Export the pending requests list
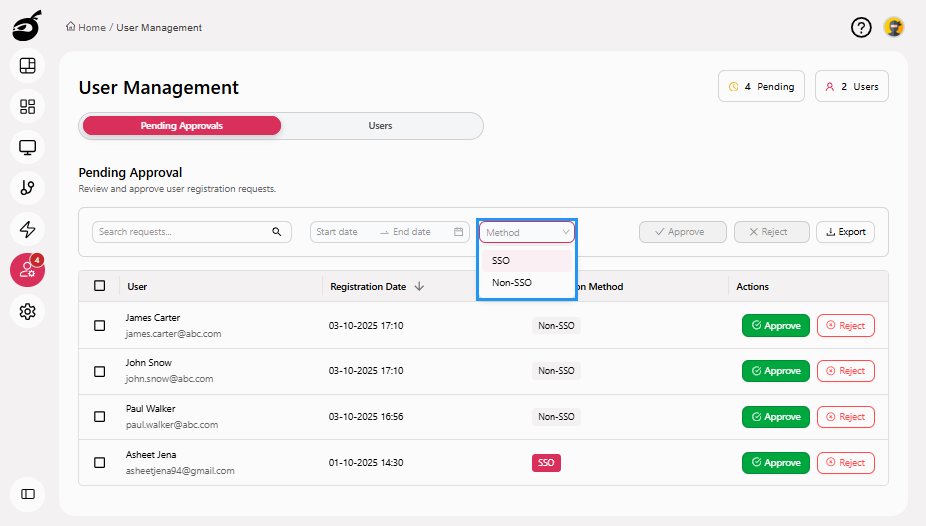 pos(845,232)
